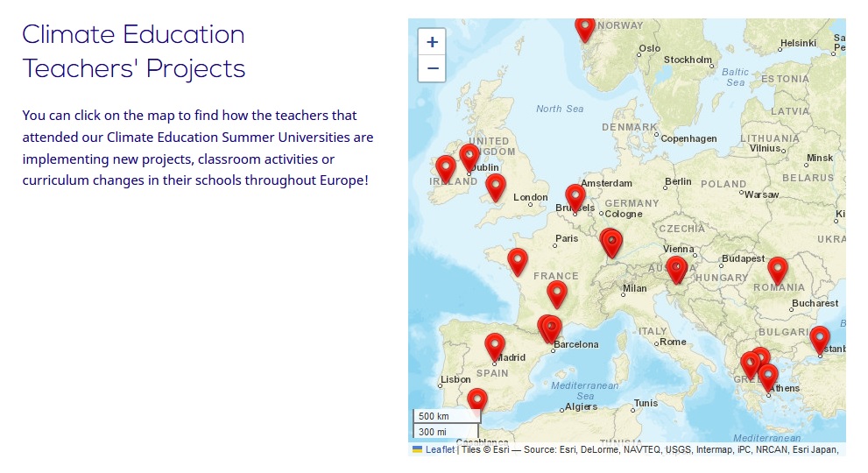The width and height of the screenshot is (868, 473).
Task: Open the marker near Istanbul
Action: [x=819, y=337]
